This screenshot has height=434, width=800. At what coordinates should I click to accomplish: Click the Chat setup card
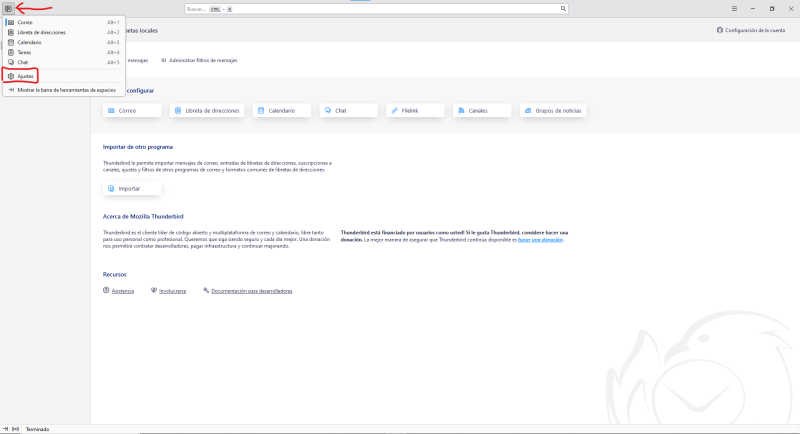point(348,110)
